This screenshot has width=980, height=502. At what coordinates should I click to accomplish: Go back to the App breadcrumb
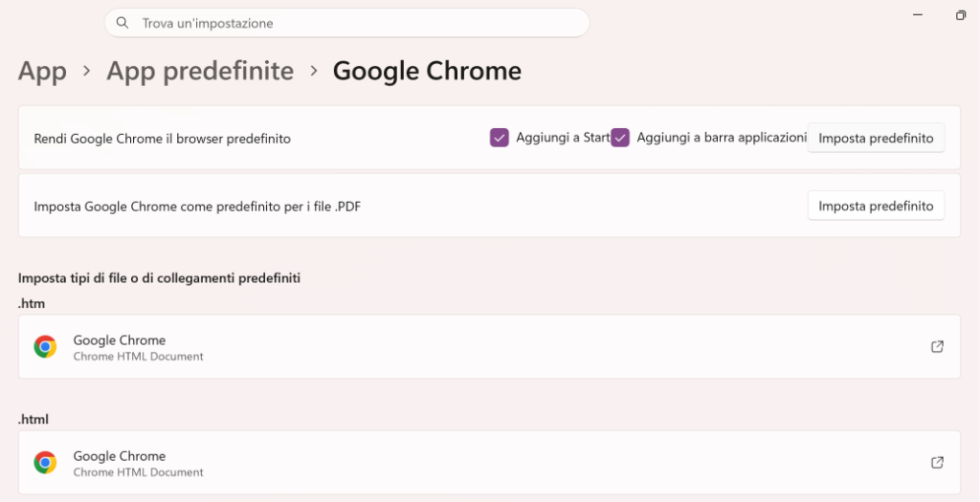[x=42, y=71]
